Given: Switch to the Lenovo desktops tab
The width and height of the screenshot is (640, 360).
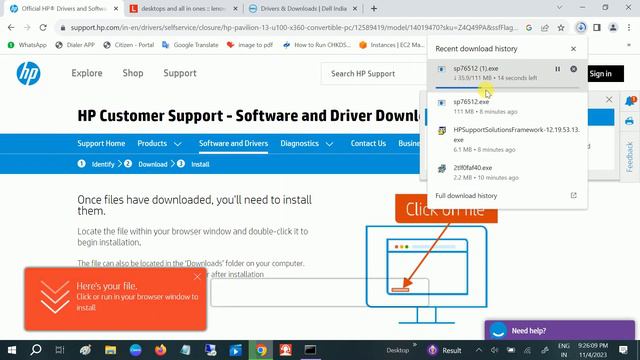Looking at the screenshot, I should [183, 9].
